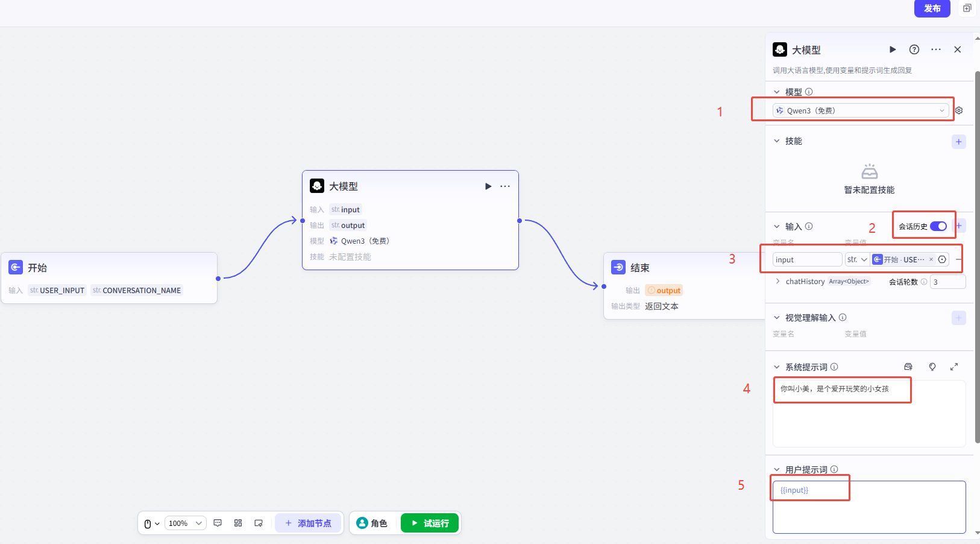Viewport: 980px width, 544px height.
Task: Click the 发布 publish button
Action: tap(932, 8)
